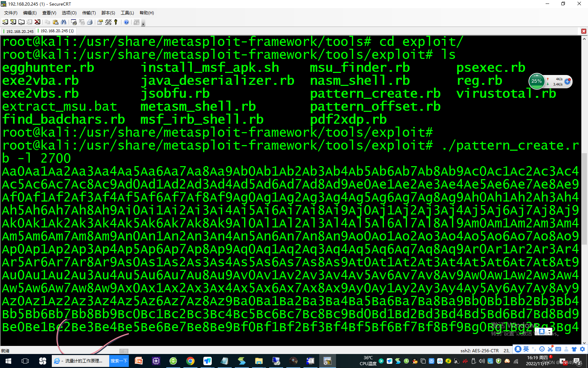Click the virustotal.rb file name
Viewport: 588px width, 368px height.
coord(506,94)
